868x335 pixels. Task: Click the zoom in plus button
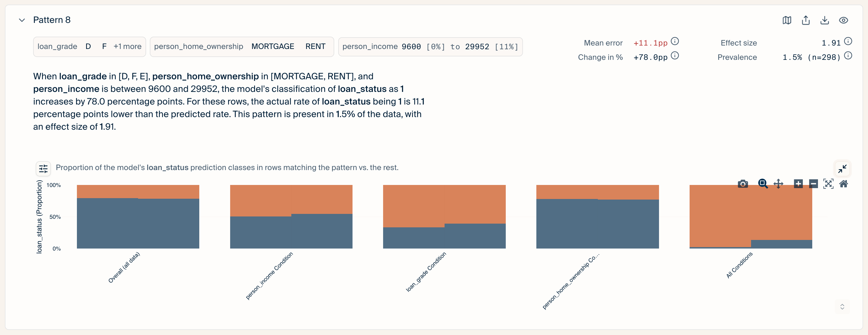pos(798,184)
